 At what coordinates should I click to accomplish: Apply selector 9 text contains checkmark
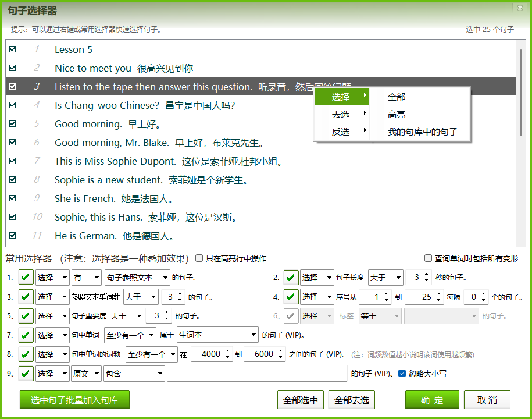pyautogui.click(x=26, y=373)
